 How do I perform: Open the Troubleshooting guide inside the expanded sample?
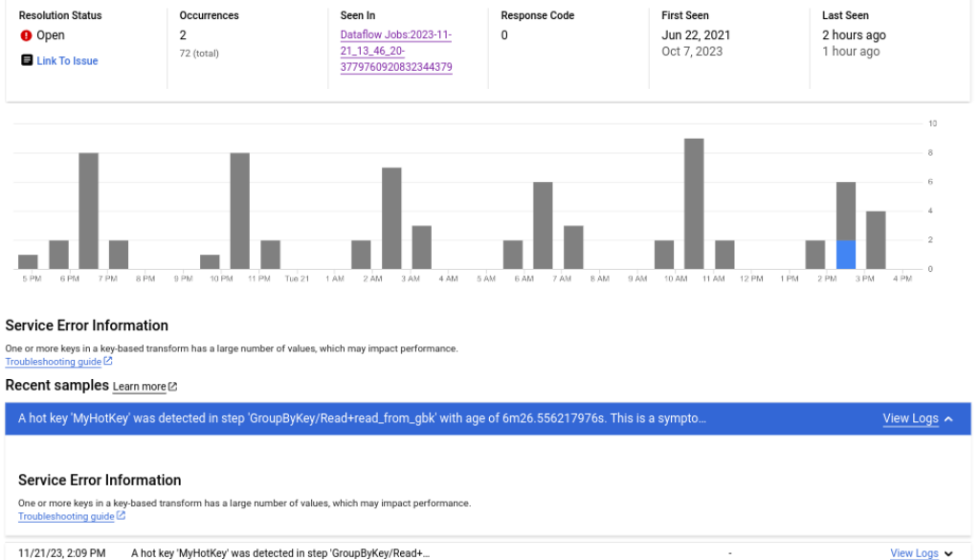(x=66, y=516)
